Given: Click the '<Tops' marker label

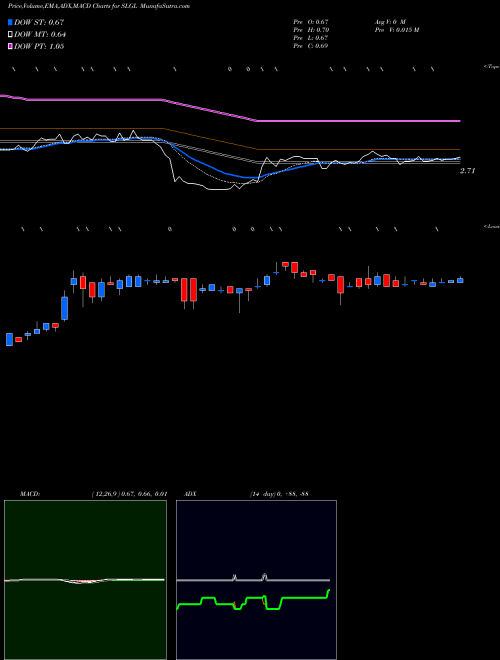Looking at the screenshot, I should click(x=491, y=67).
